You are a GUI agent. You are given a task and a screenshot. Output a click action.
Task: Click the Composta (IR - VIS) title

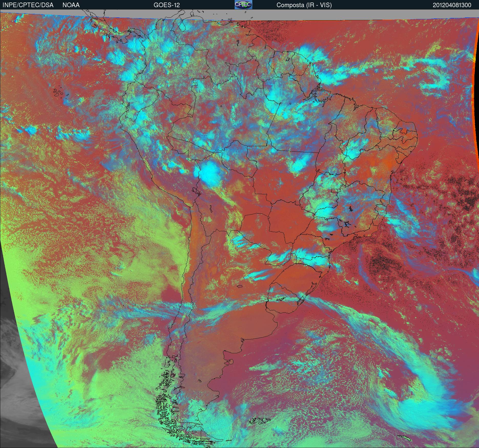(304, 5)
